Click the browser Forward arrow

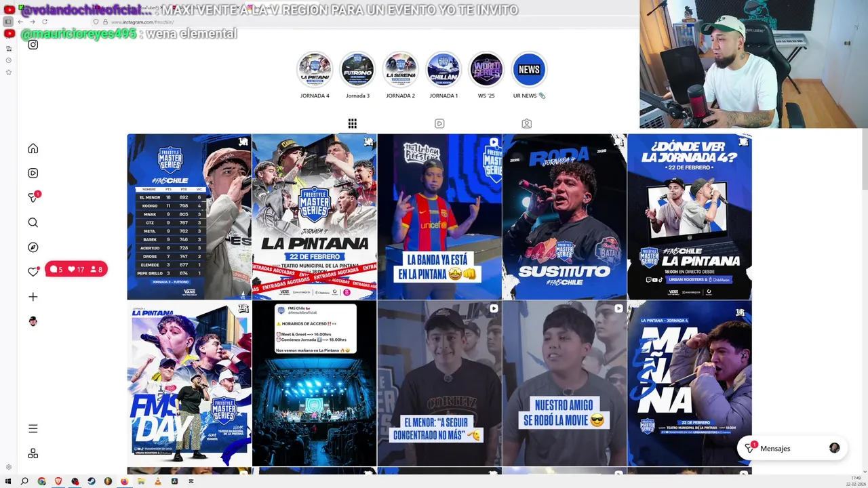coord(32,22)
